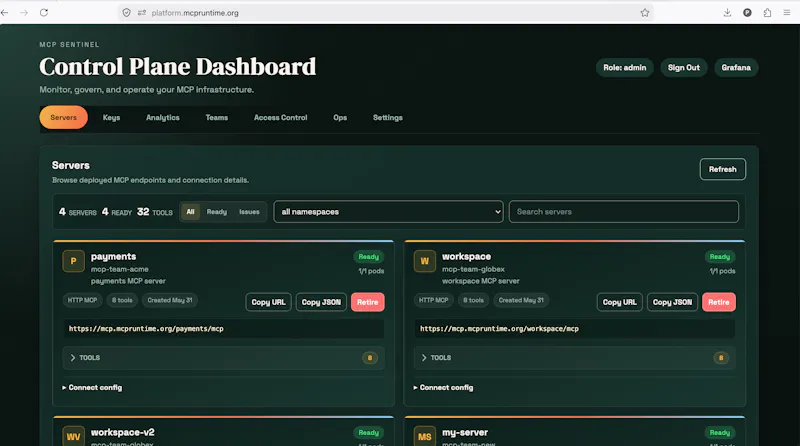Click workspace Ready status badge
The height and width of the screenshot is (446, 800).
[x=720, y=257]
